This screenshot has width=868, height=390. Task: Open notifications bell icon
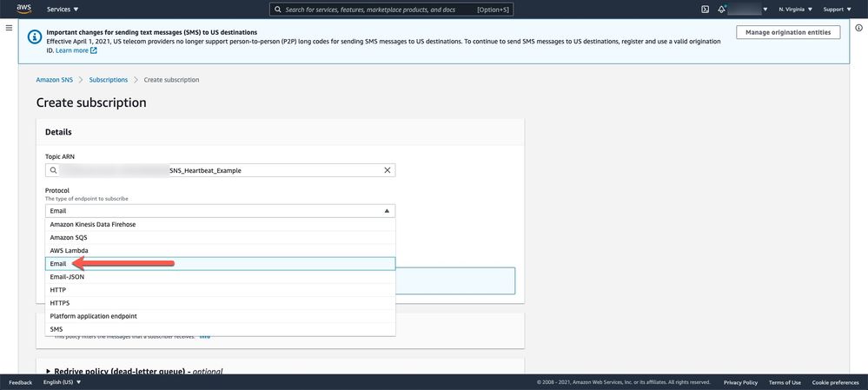pyautogui.click(x=721, y=10)
